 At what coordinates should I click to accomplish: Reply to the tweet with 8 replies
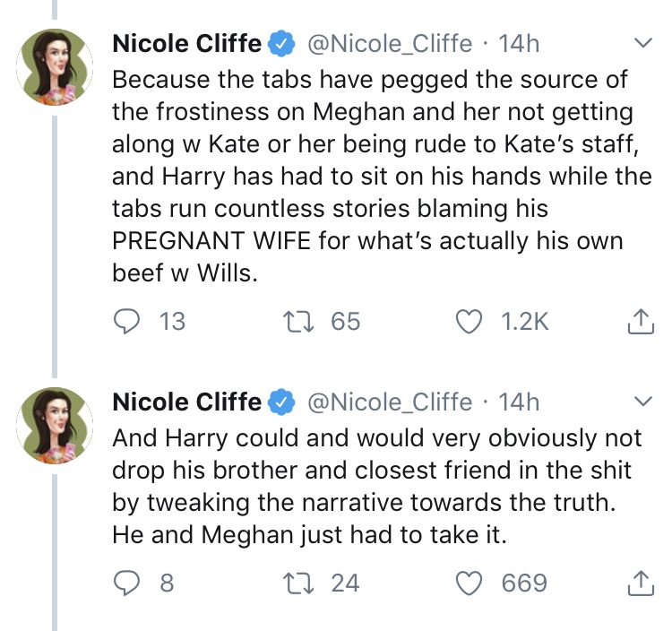tap(127, 583)
